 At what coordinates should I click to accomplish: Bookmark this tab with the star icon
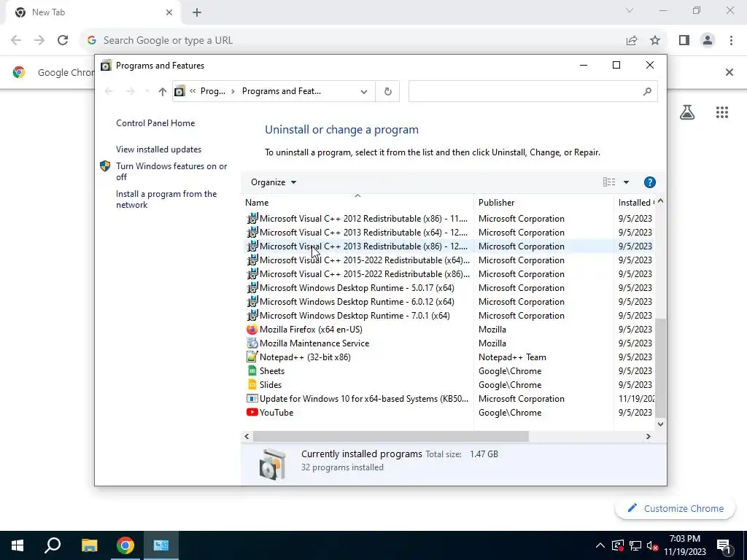click(x=655, y=41)
